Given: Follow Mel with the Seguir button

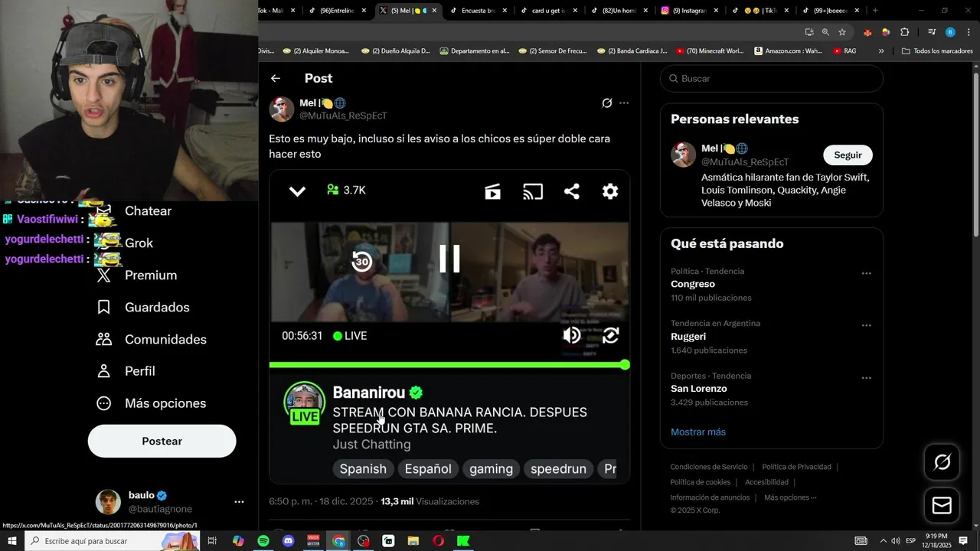Looking at the screenshot, I should click(x=848, y=155).
